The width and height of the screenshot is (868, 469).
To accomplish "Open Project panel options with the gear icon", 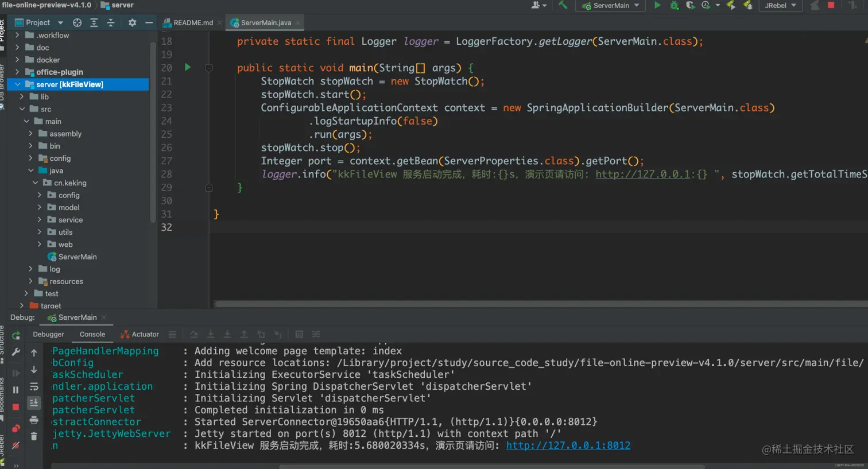I will (x=133, y=22).
